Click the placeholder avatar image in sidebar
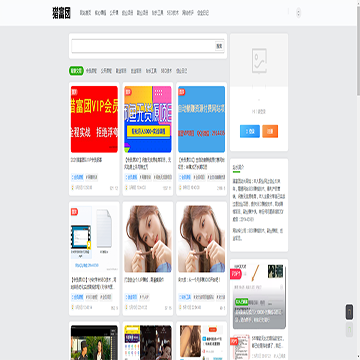Viewport: 360px width, 360px height. (x=259, y=61)
